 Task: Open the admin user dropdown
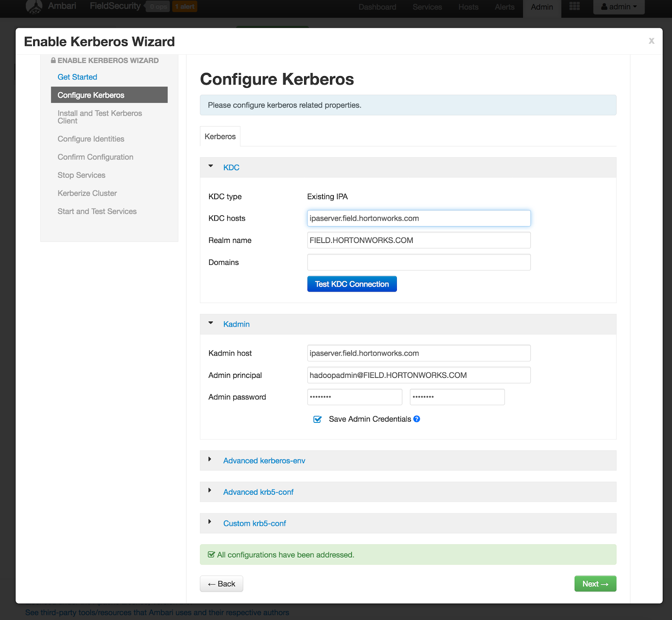pyautogui.click(x=619, y=7)
